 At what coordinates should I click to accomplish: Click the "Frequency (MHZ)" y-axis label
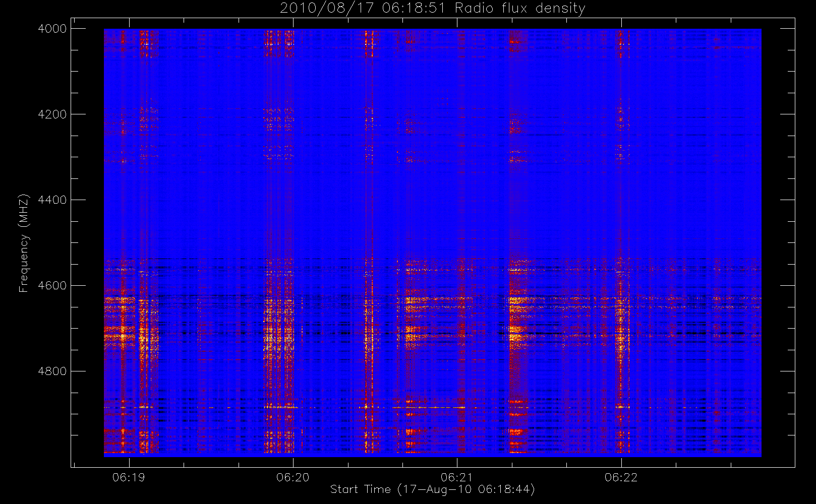coord(24,243)
